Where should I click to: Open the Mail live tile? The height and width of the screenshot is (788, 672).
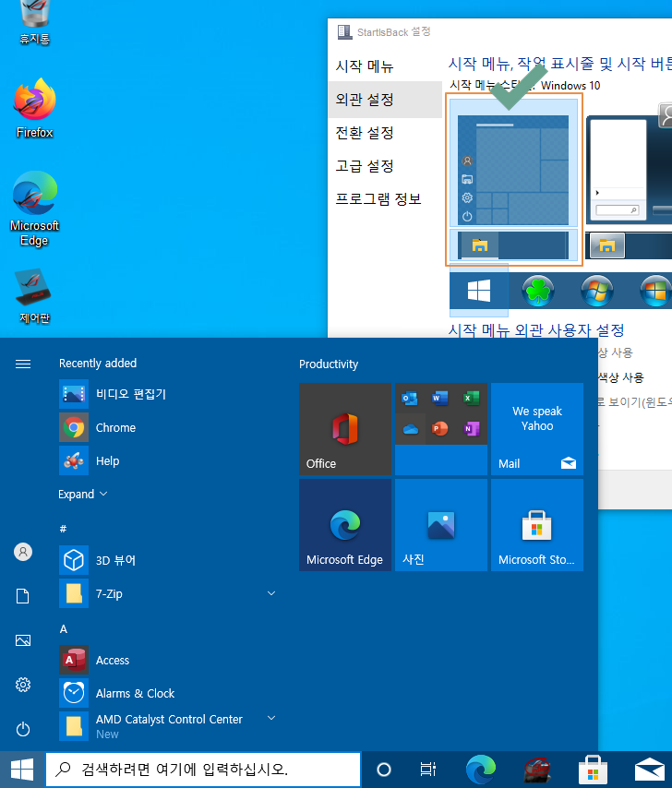point(537,429)
